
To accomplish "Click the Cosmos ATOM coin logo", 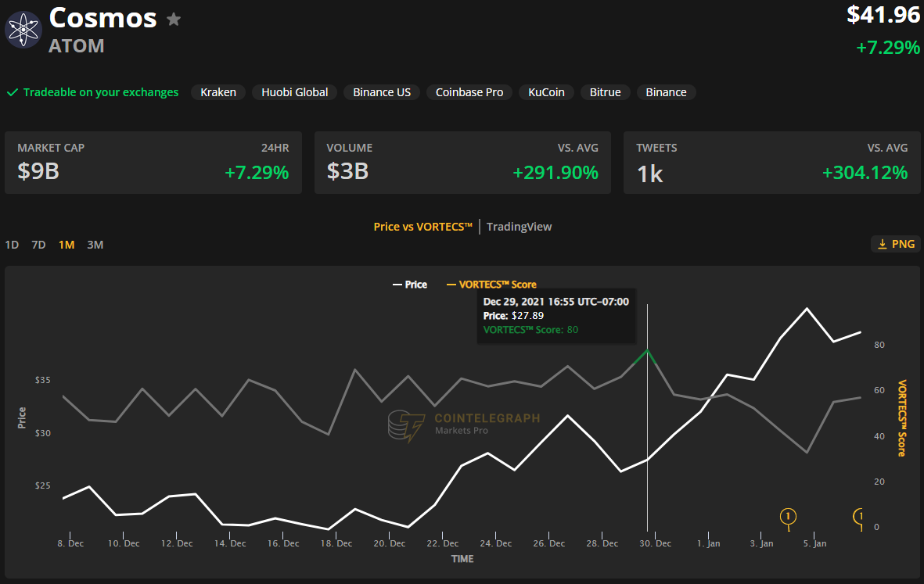I will (x=23, y=30).
